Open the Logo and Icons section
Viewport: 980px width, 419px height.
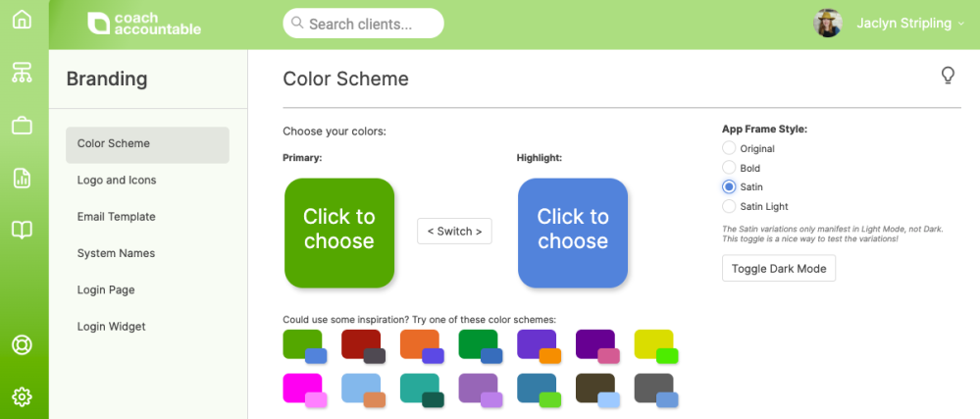point(117,181)
